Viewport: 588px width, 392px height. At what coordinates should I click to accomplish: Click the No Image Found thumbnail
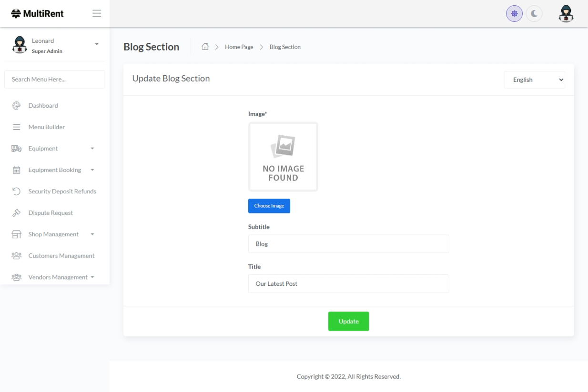[x=283, y=157]
